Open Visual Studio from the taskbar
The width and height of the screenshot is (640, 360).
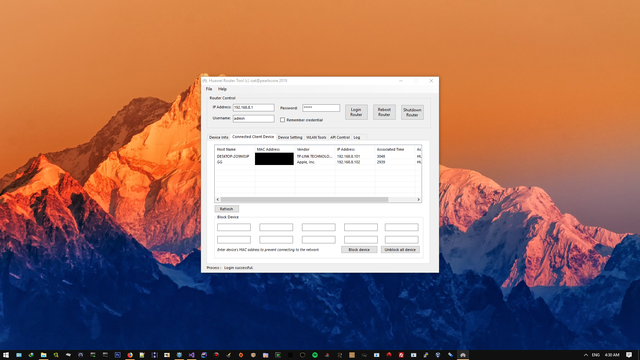coord(191,355)
